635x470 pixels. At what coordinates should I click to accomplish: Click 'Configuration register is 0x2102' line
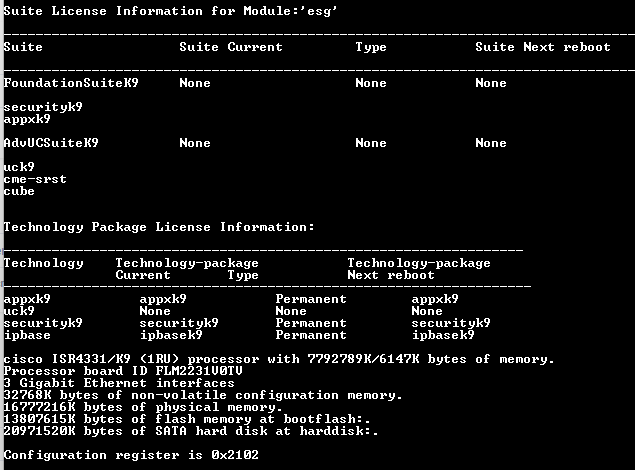(131, 455)
